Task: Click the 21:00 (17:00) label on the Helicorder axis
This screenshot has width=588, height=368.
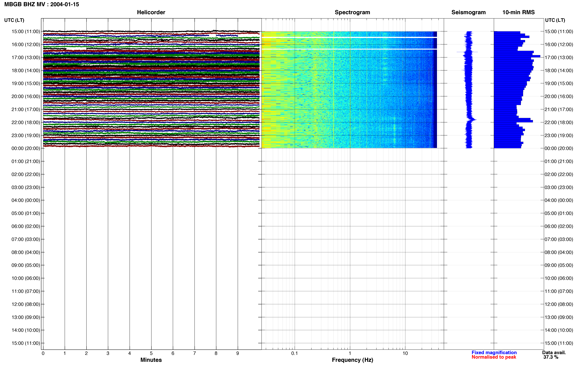Action: (x=26, y=109)
